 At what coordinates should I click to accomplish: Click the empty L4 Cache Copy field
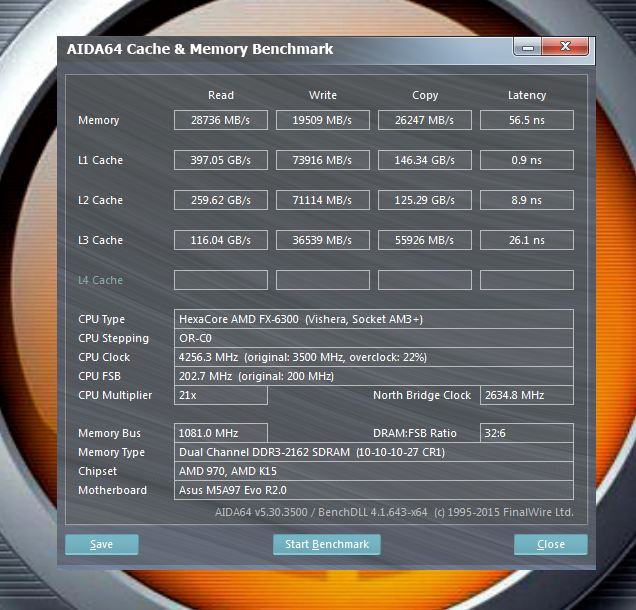coord(425,280)
